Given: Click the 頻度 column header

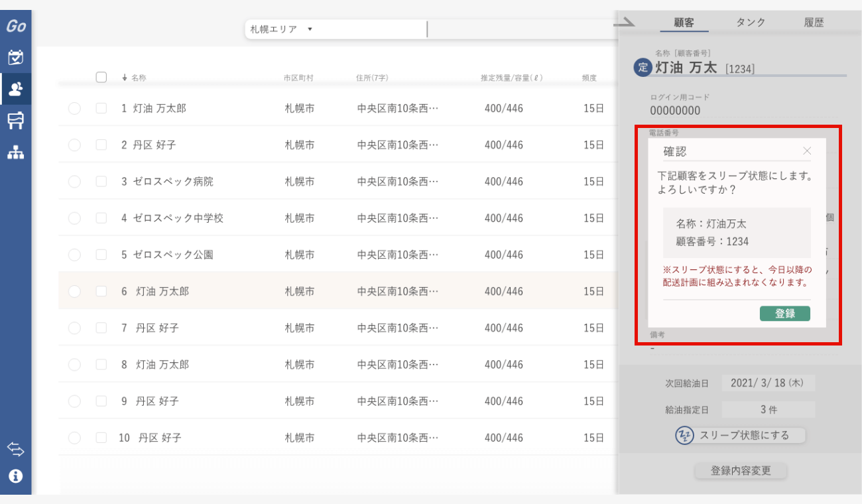Looking at the screenshot, I should [589, 78].
